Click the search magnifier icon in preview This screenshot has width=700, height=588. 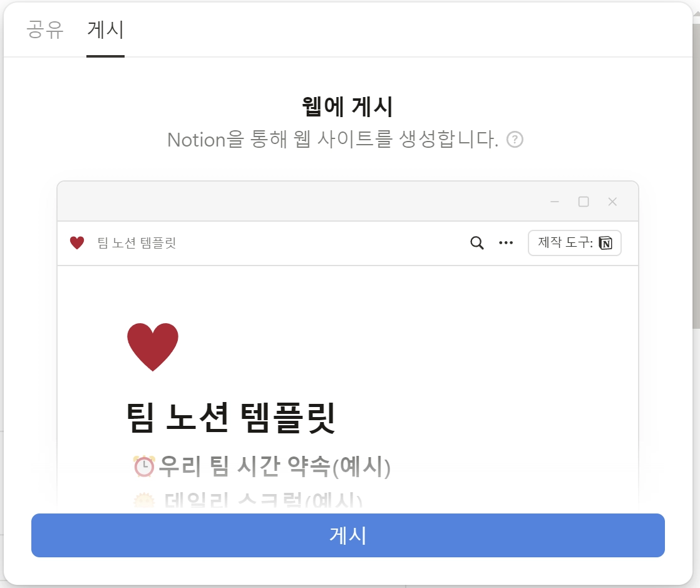pyautogui.click(x=476, y=243)
